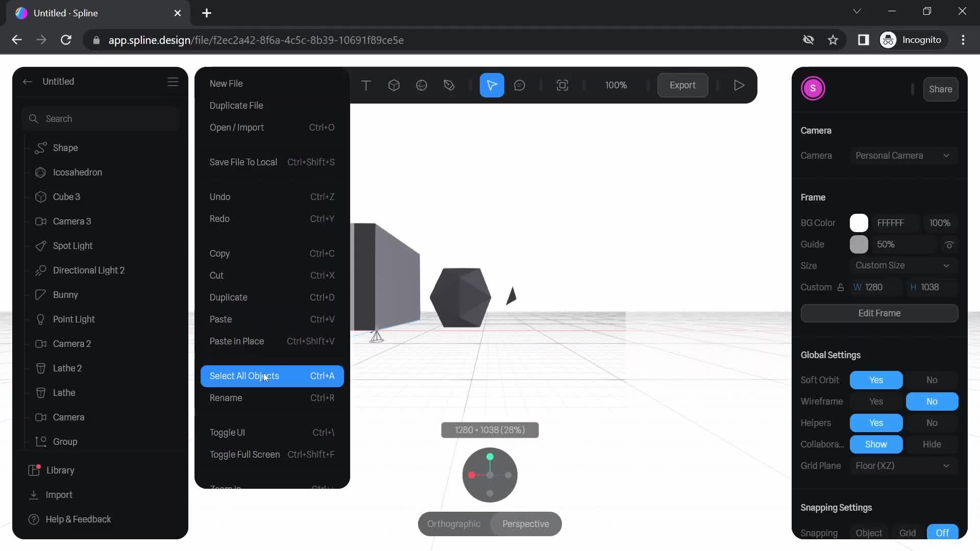Toggle Wireframe to Yes
The height and width of the screenshot is (551, 980).
click(x=876, y=401)
